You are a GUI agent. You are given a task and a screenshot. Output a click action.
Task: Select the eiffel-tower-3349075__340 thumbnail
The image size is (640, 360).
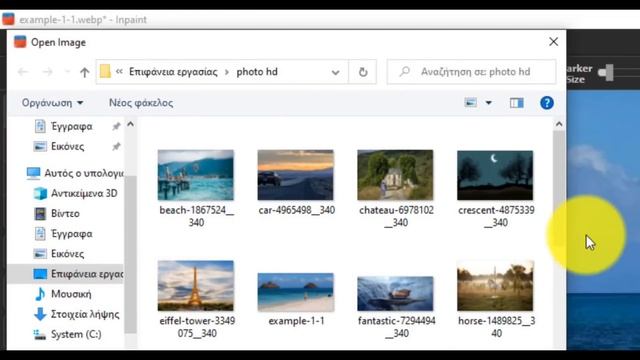(x=196, y=286)
